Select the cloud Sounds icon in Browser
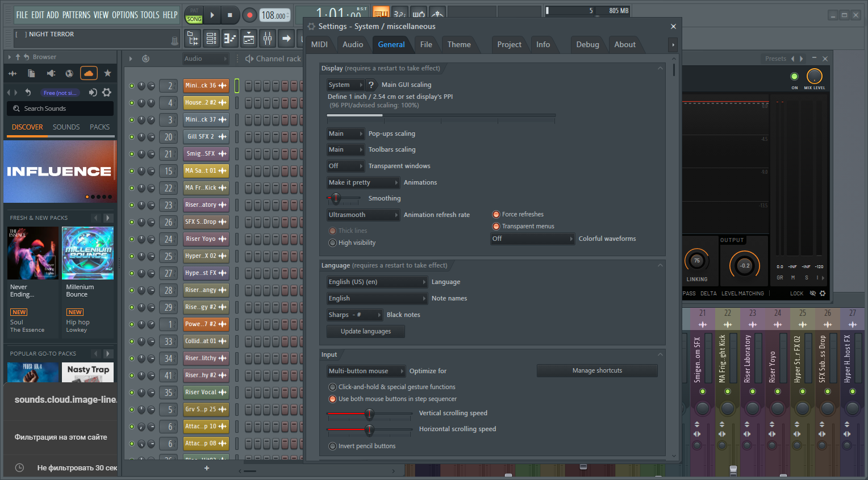Screen dimensions: 868x480 click(89, 73)
